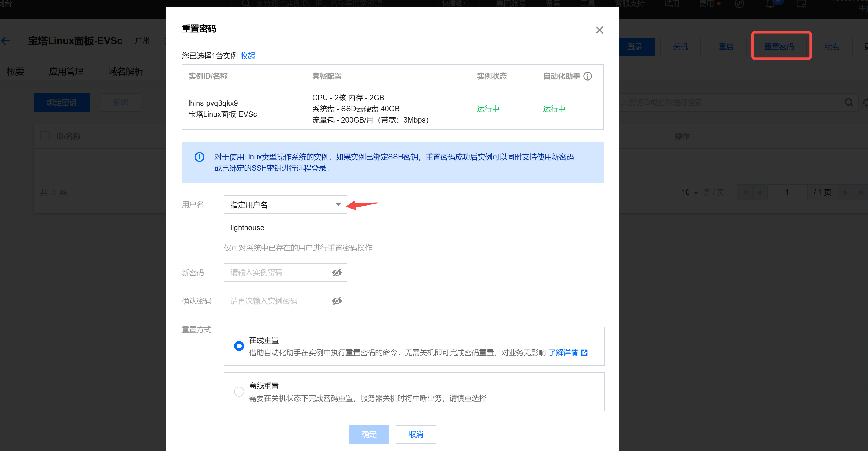This screenshot has height=451, width=868.
Task: Collapse instance list via 收起 link
Action: (x=247, y=56)
